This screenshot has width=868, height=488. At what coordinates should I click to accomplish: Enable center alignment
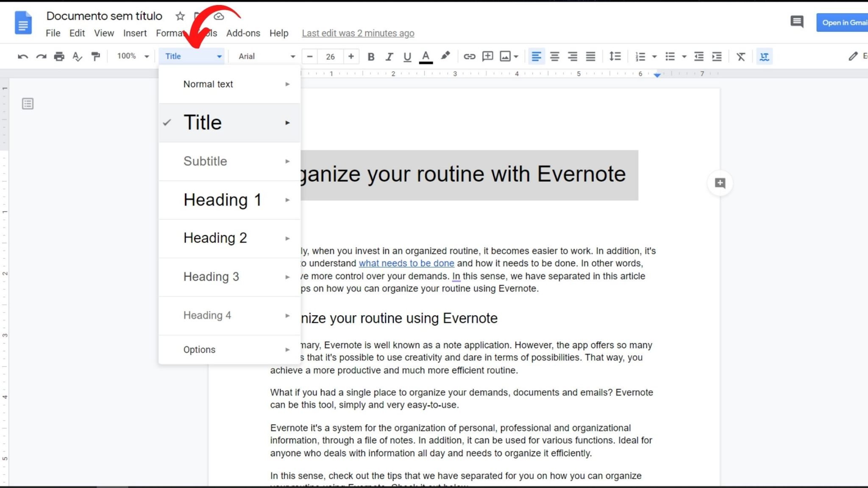pyautogui.click(x=554, y=56)
